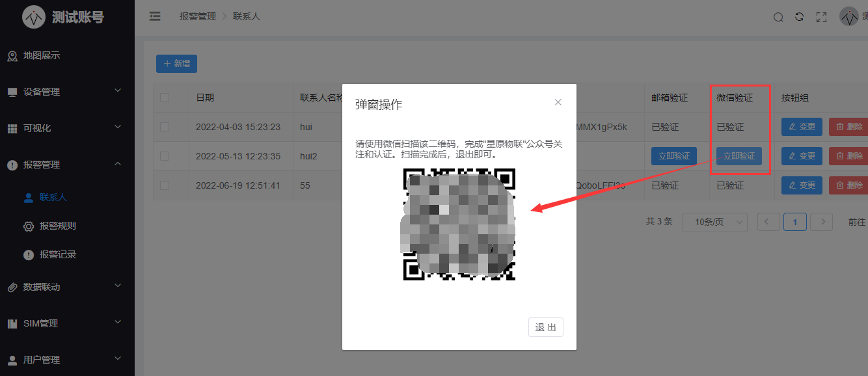
Task: Open the user avatar in the header
Action: [849, 17]
